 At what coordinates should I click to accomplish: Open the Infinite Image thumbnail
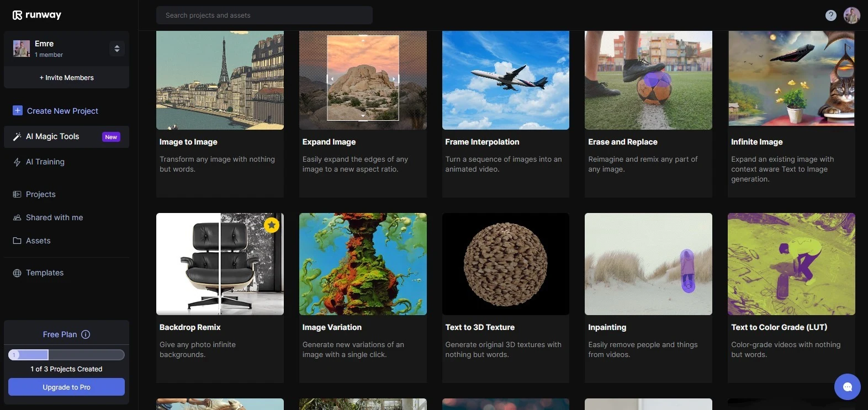click(x=791, y=78)
